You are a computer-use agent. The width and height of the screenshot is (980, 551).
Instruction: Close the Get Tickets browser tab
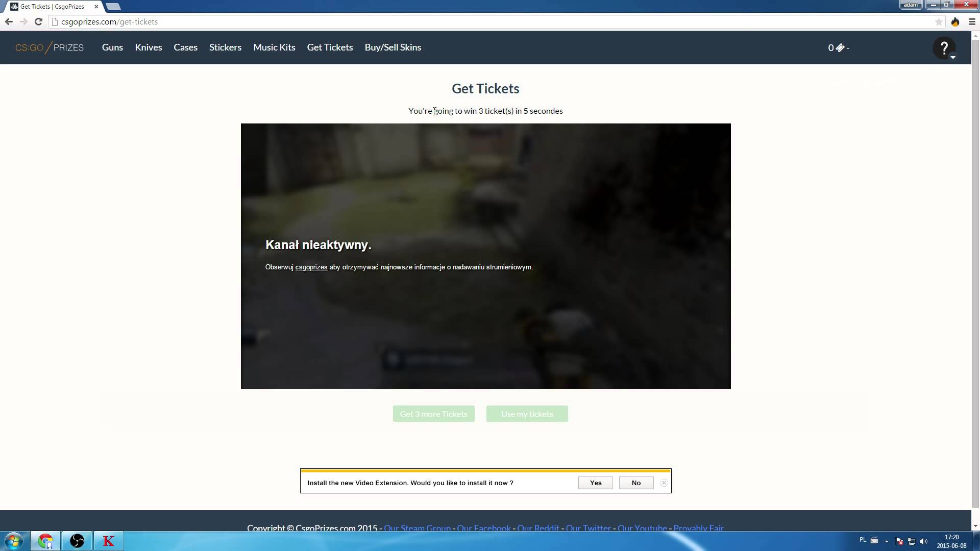click(96, 7)
